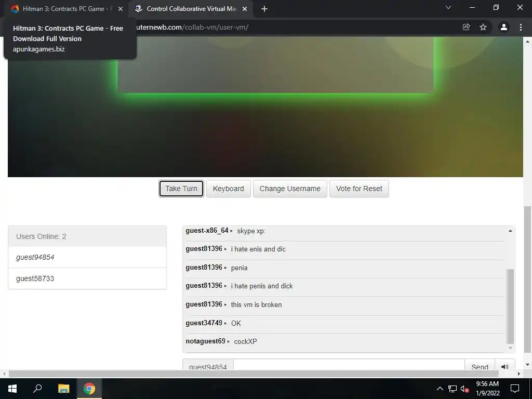Click chat message 'OK' from guest34749
This screenshot has height=399, width=532.
(x=236, y=323)
